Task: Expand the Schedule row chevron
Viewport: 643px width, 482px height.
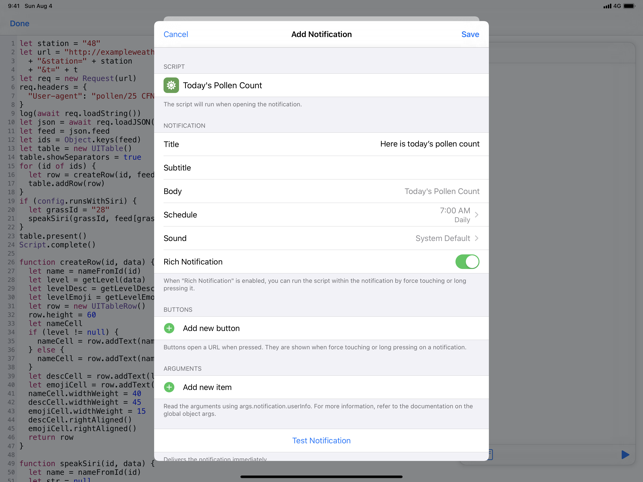Action: pyautogui.click(x=477, y=215)
